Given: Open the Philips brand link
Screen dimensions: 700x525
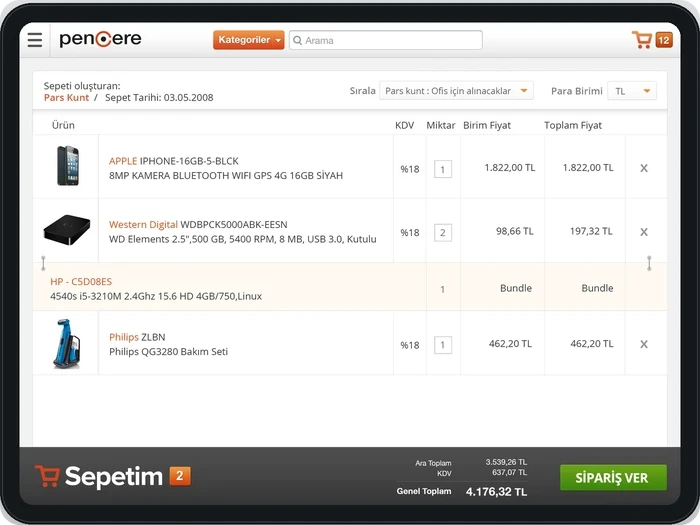Looking at the screenshot, I should (x=124, y=337).
